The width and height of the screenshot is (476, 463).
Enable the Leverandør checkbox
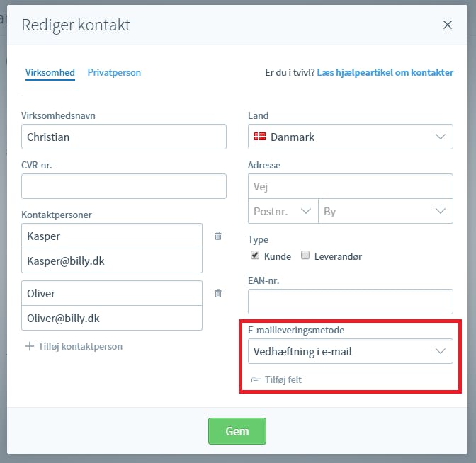[305, 255]
